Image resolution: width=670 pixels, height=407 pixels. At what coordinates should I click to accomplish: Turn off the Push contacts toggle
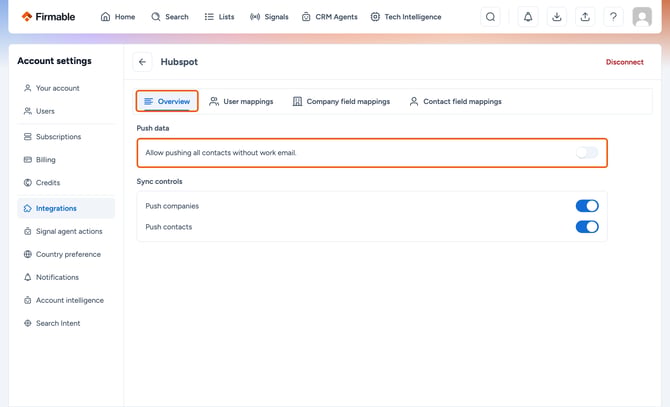(x=587, y=227)
